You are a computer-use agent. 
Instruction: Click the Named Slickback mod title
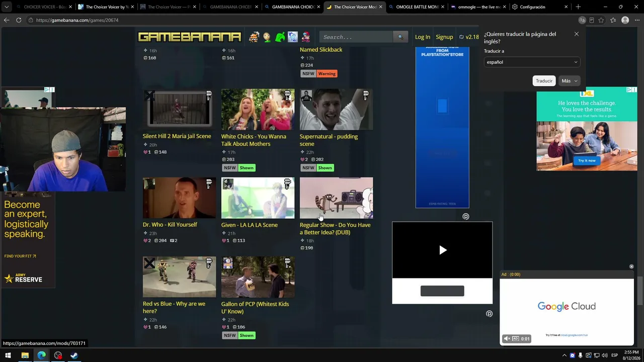[x=321, y=50]
